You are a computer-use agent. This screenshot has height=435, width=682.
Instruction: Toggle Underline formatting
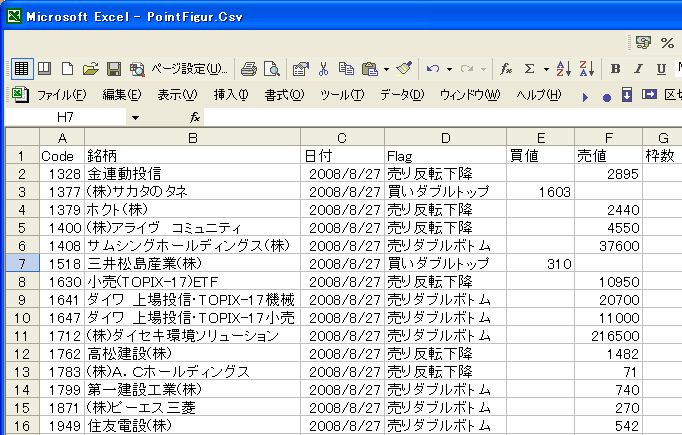pos(661,69)
